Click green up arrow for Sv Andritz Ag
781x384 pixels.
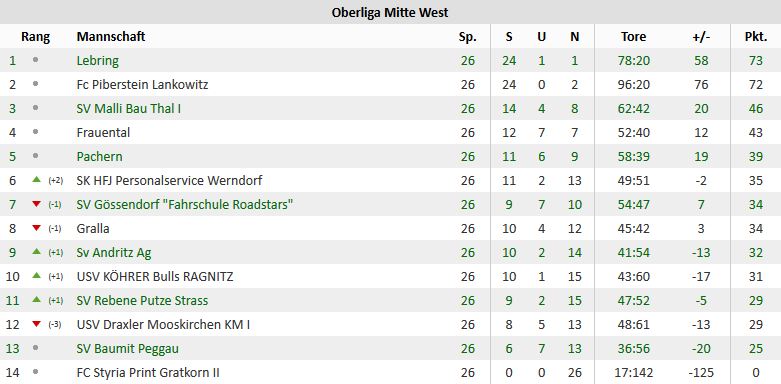pos(36,252)
